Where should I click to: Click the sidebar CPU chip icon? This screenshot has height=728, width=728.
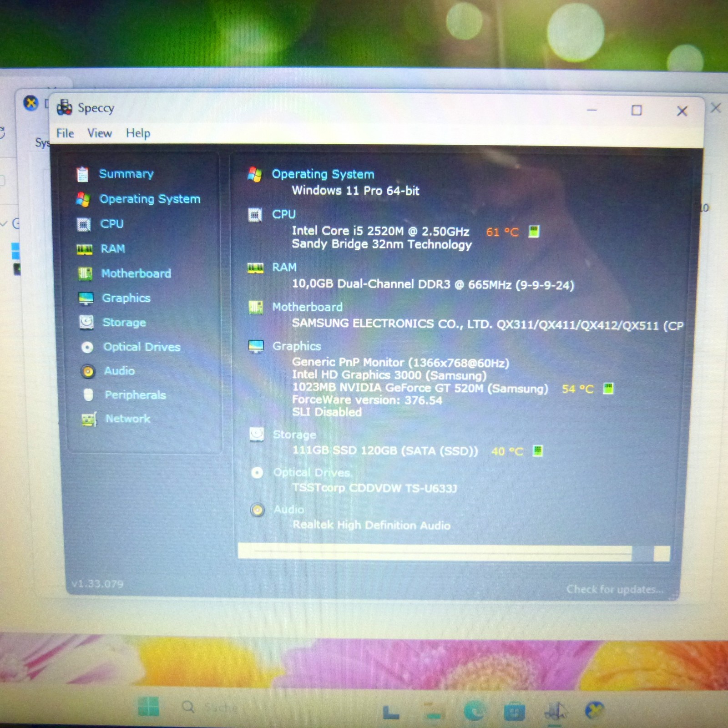(84, 224)
